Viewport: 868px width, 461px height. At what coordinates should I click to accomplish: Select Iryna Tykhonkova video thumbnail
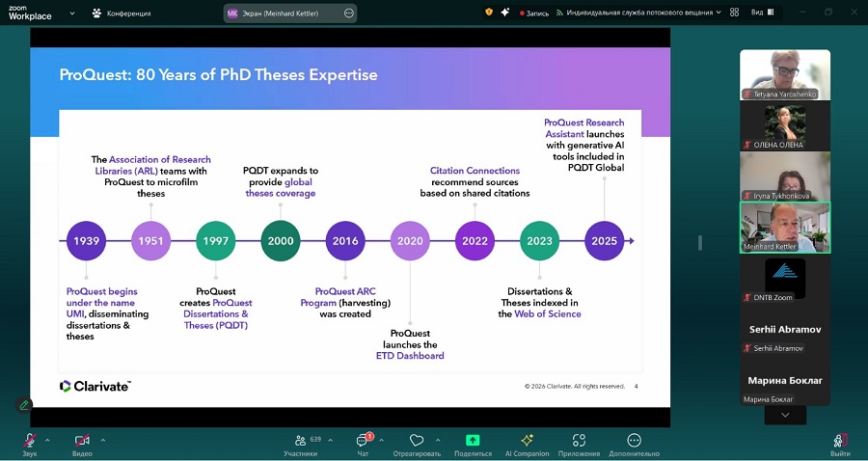(x=785, y=176)
